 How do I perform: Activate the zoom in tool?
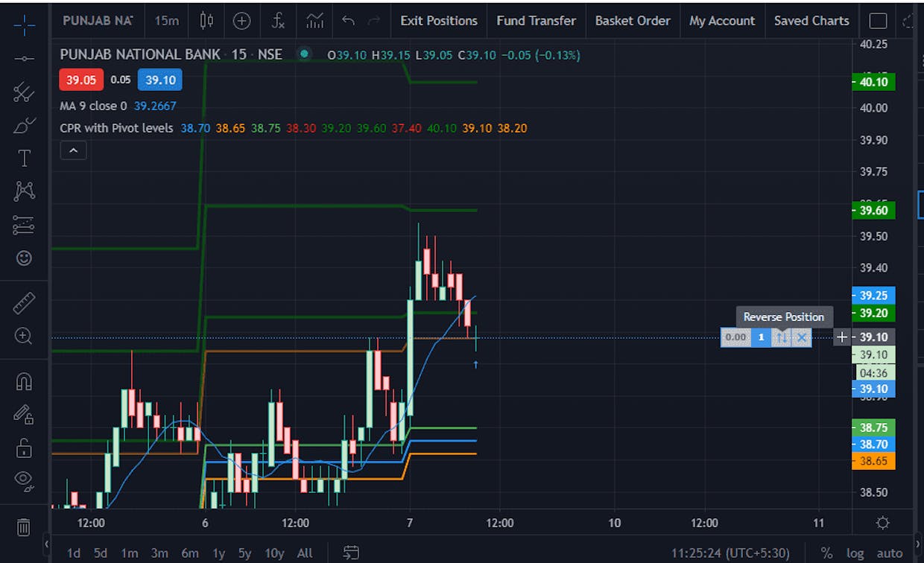(x=24, y=336)
